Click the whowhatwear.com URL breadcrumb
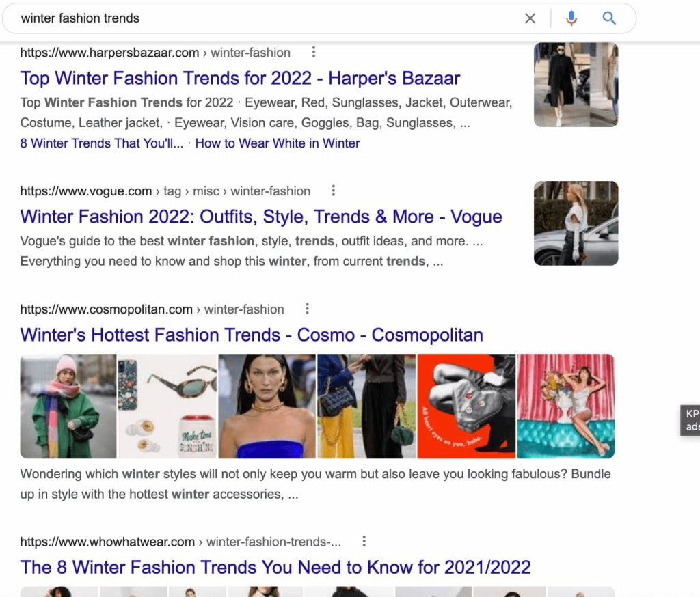The image size is (700, 597). click(180, 542)
